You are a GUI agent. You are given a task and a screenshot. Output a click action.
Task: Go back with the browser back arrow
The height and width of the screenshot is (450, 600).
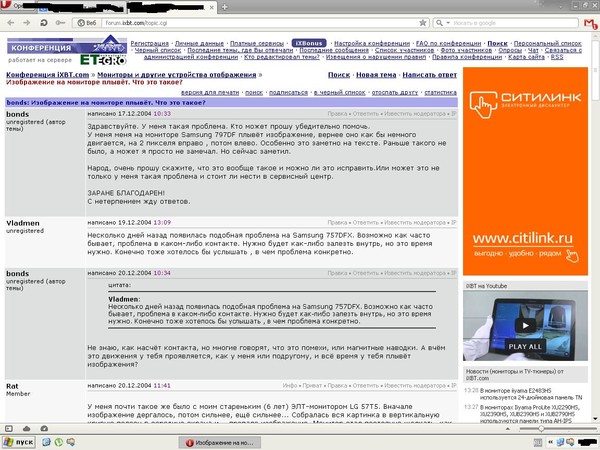[10, 23]
